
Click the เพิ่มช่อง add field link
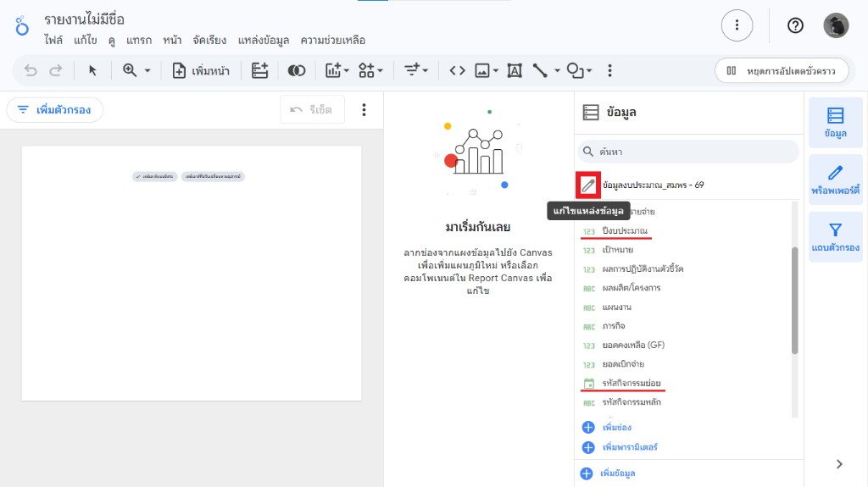point(607,427)
